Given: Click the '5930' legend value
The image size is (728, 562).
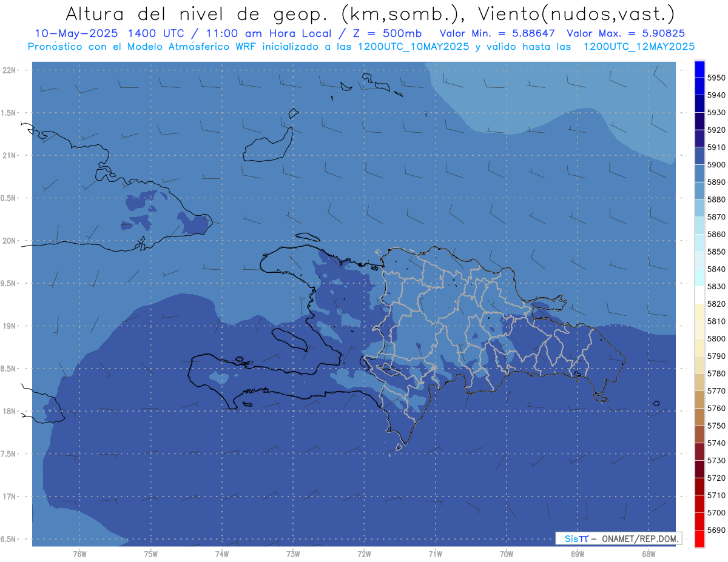Looking at the screenshot, I should (716, 113).
